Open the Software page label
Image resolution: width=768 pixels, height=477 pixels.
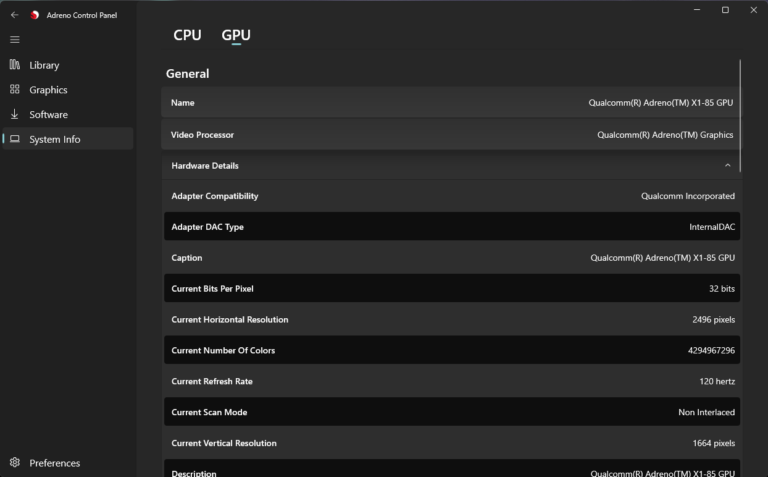pyautogui.click(x=48, y=114)
